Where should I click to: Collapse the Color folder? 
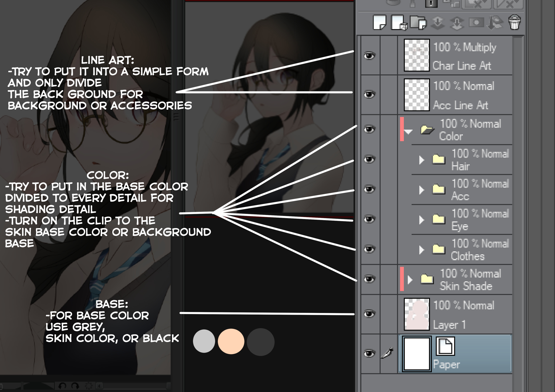pos(408,132)
